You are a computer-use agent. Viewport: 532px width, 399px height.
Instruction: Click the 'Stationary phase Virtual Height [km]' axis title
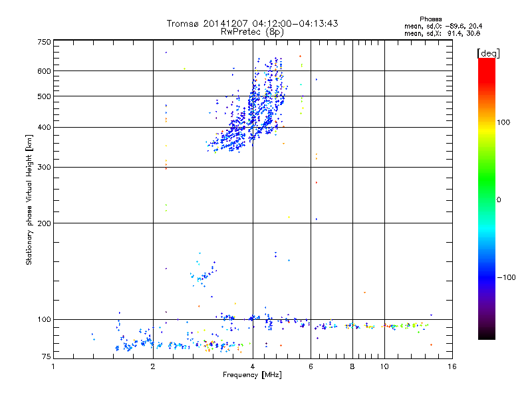29,199
